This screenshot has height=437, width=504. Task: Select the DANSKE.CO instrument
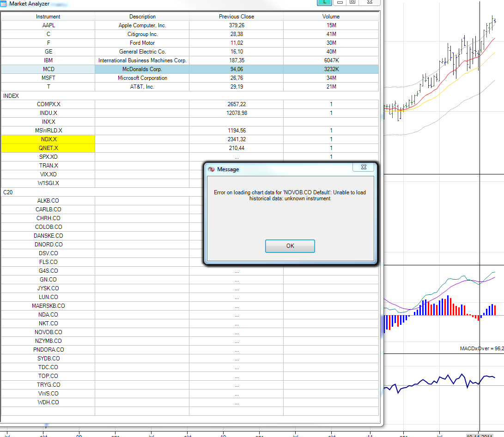(x=48, y=236)
